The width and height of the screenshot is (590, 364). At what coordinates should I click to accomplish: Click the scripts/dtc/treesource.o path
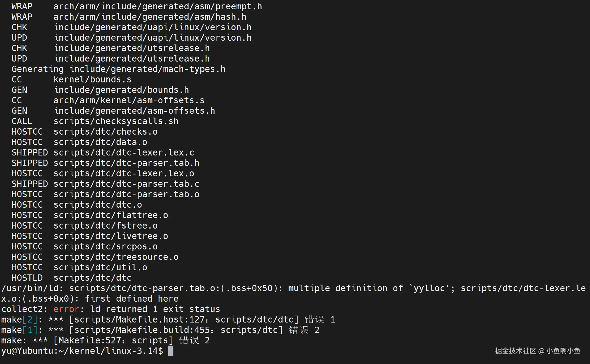(x=116, y=257)
